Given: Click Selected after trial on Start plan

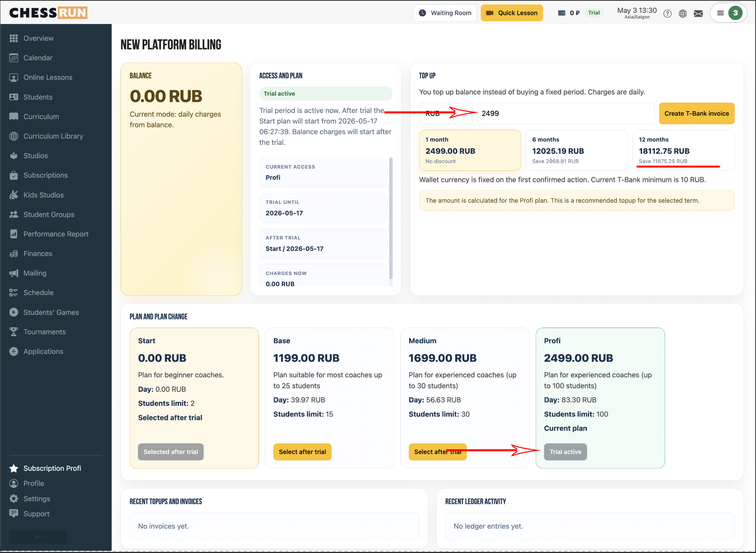Looking at the screenshot, I should (x=171, y=452).
